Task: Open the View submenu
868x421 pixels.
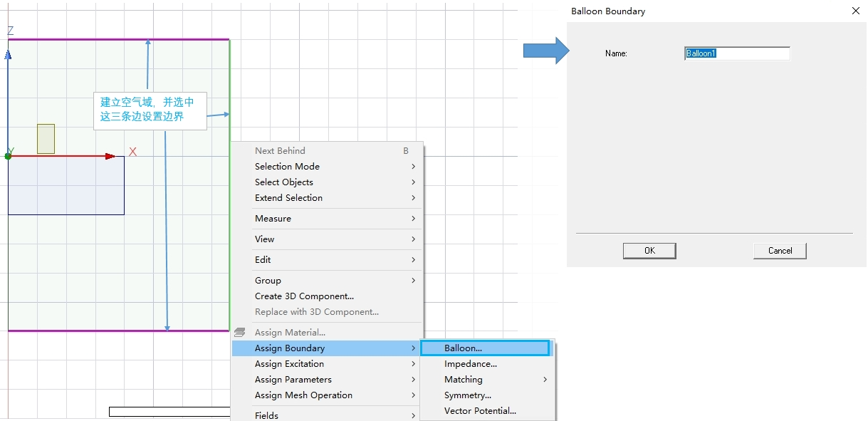Action: coord(326,239)
